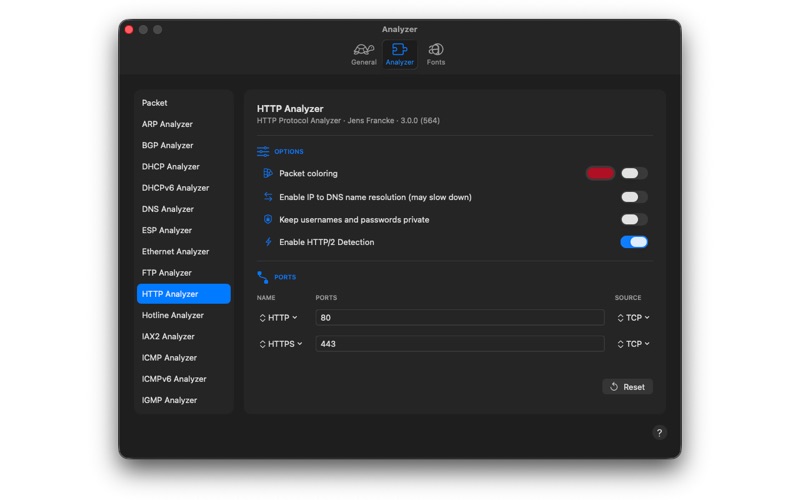The height and width of the screenshot is (500, 800).
Task: Open the General preferences tab
Action: pos(363,54)
